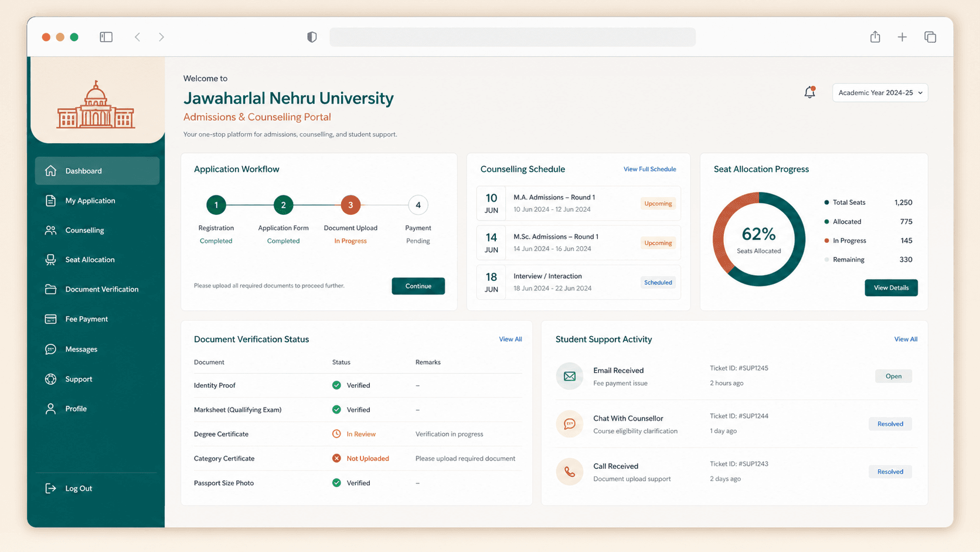Click the Chat With Counsellor bubble icon

point(569,424)
